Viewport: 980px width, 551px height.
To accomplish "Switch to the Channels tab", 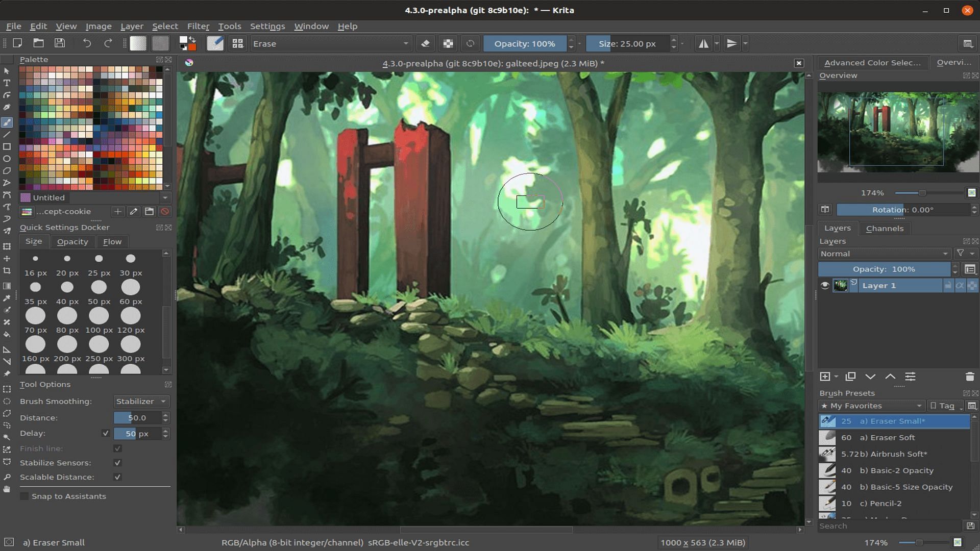I will pyautogui.click(x=884, y=228).
